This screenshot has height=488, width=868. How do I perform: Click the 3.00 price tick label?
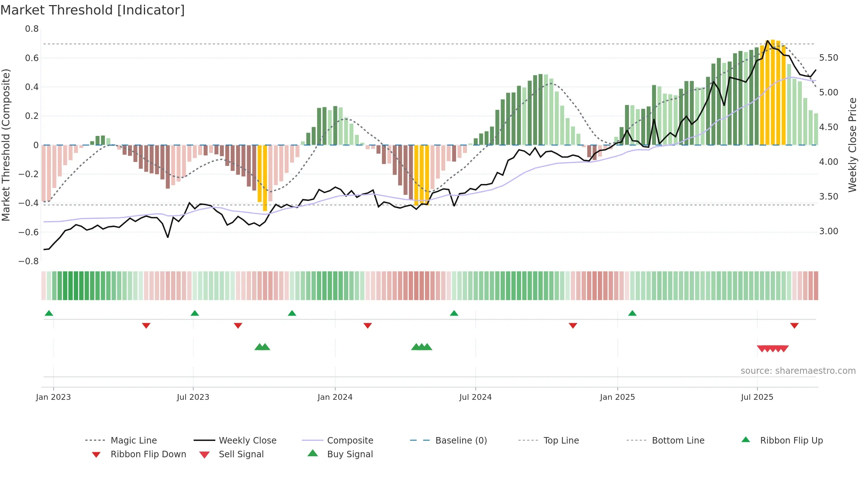[x=829, y=231]
